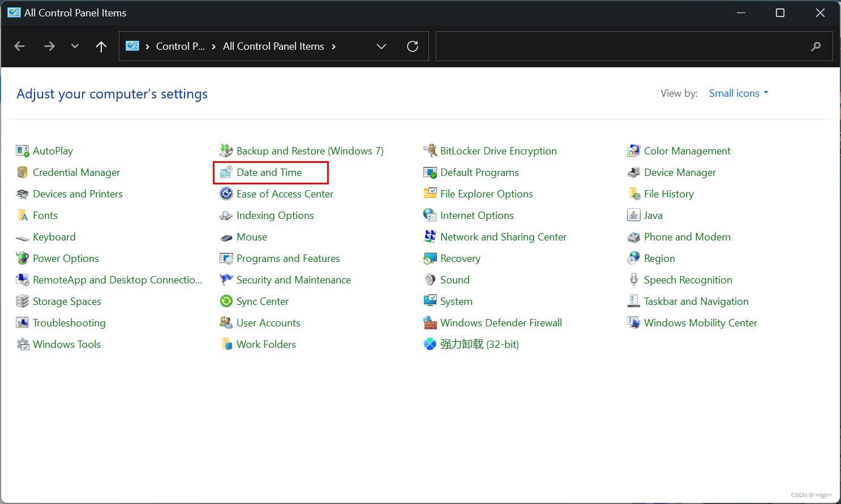The width and height of the screenshot is (841, 504).
Task: Click the Security and Maintenance flag icon
Action: click(226, 280)
